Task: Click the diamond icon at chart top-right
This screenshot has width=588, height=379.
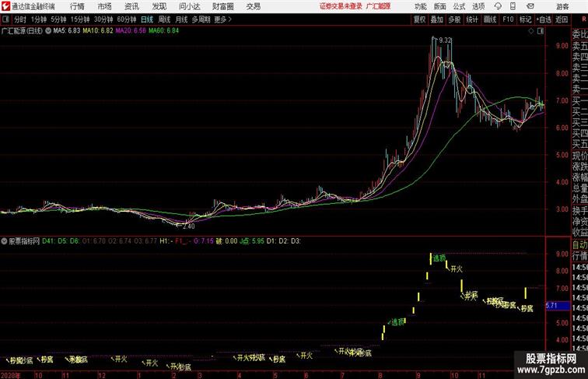Action: 531,31
